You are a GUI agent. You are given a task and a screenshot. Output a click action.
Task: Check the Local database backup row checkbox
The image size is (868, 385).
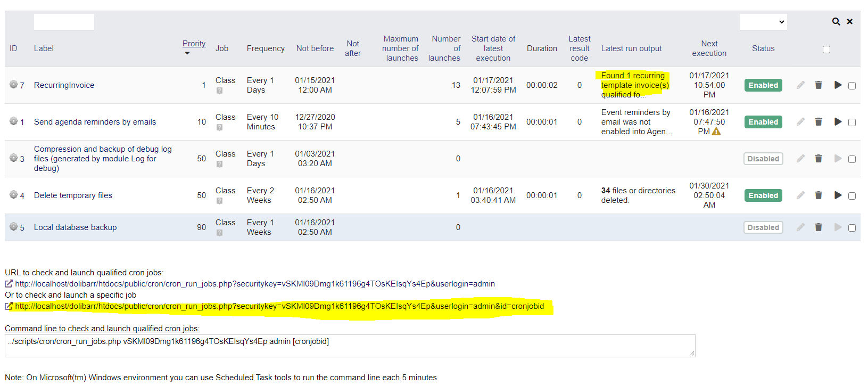click(852, 228)
